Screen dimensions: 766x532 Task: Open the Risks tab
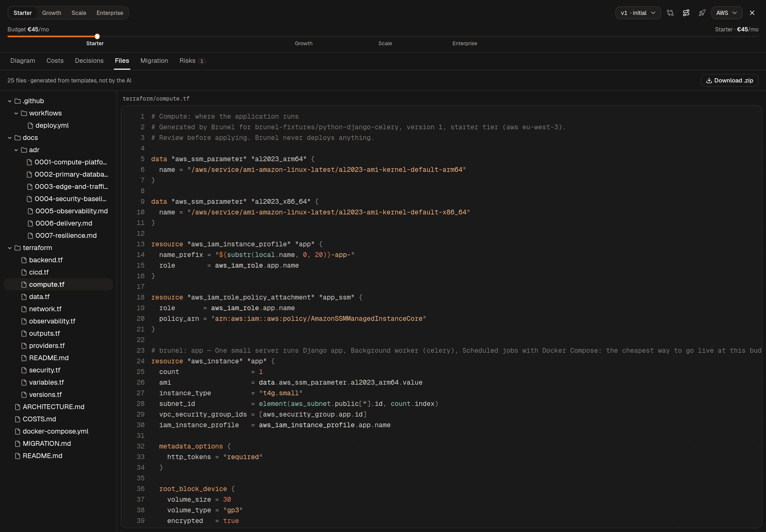click(192, 61)
